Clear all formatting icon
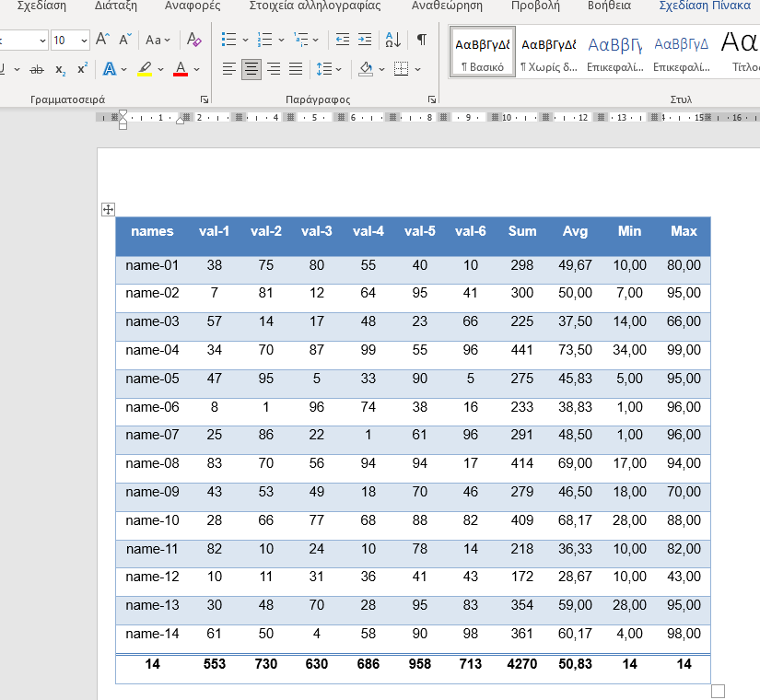 pyautogui.click(x=193, y=40)
